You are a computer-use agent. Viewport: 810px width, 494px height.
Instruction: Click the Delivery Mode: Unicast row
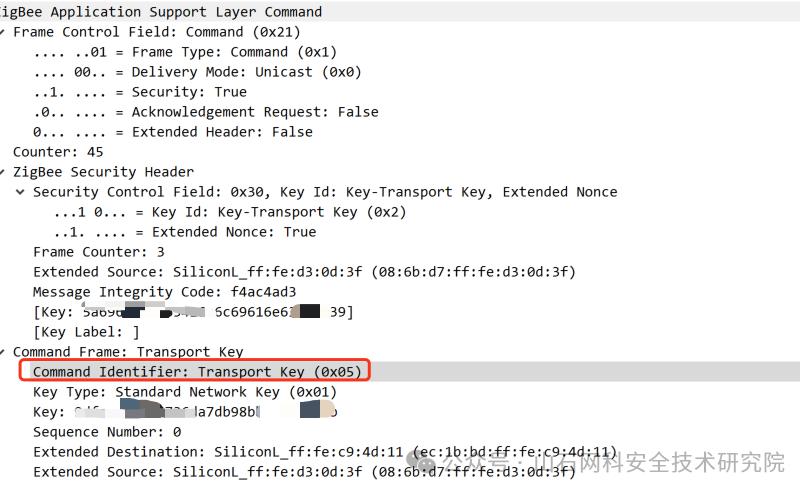point(197,72)
